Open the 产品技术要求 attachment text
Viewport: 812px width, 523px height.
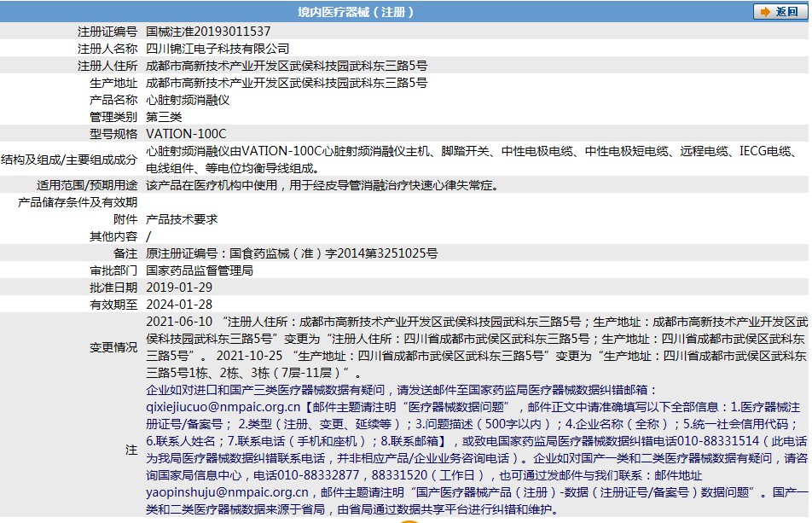(182, 219)
